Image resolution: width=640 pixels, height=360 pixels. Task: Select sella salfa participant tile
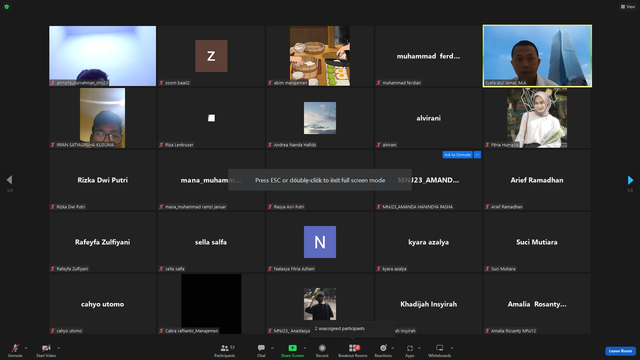[x=211, y=242]
